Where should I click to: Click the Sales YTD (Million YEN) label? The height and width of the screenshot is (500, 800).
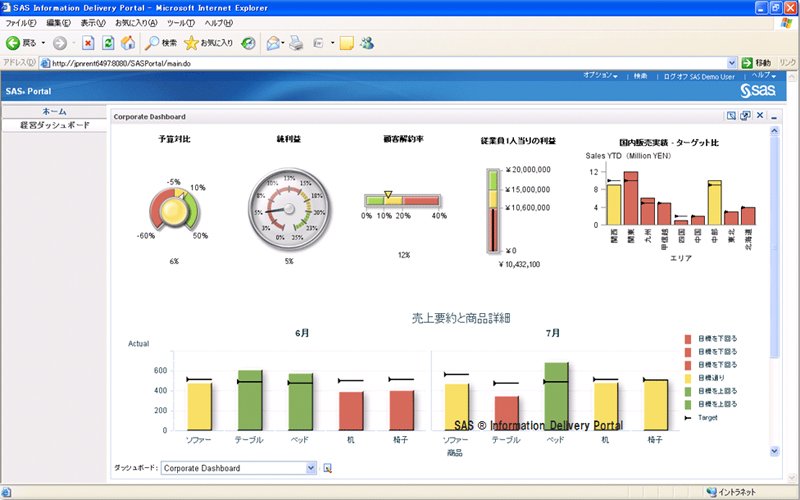[x=628, y=156]
